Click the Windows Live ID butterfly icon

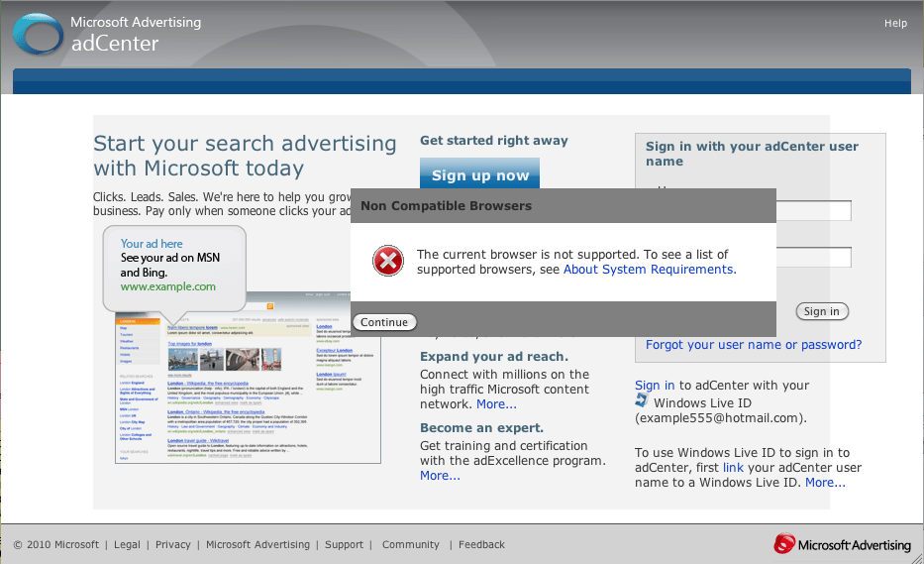[641, 401]
